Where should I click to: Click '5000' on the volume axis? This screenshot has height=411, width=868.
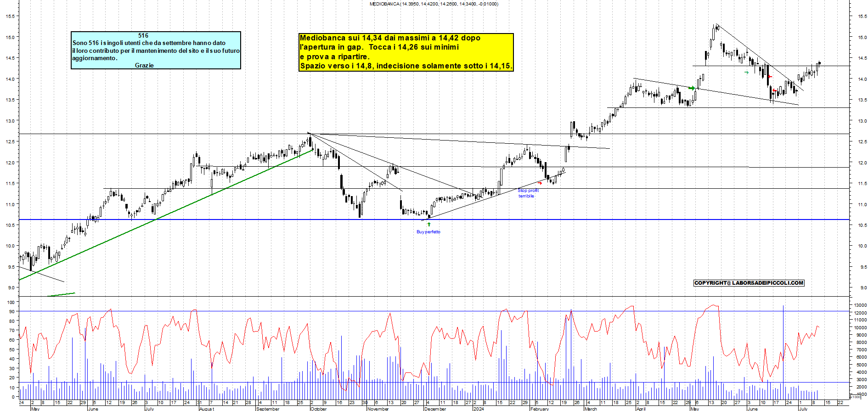[x=861, y=365]
